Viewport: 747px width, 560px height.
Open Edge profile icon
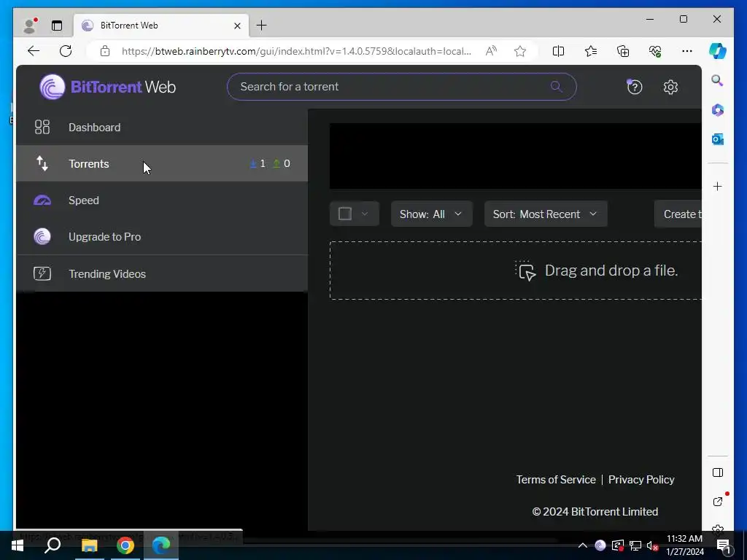tap(30, 26)
